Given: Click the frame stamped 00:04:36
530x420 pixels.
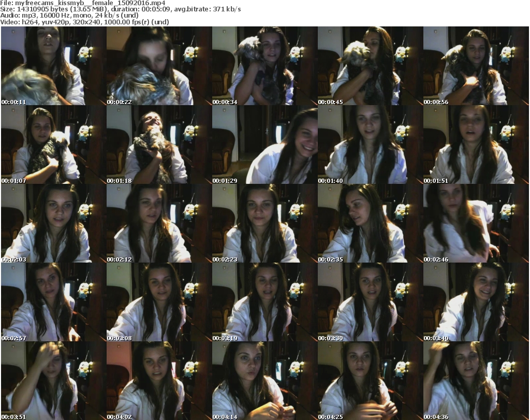Looking at the screenshot, I should pyautogui.click(x=476, y=381).
